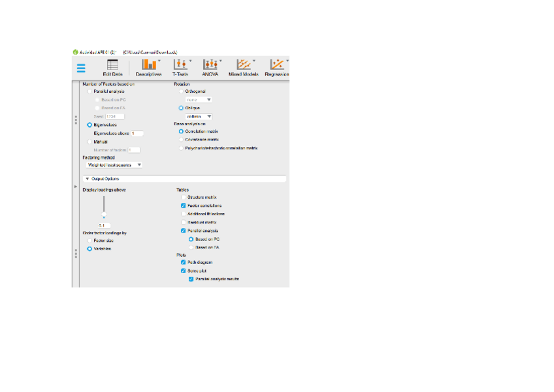Image resolution: width=554 pixels, height=392 pixels.
Task: Open the Descriptives analysis menu
Action: point(149,68)
